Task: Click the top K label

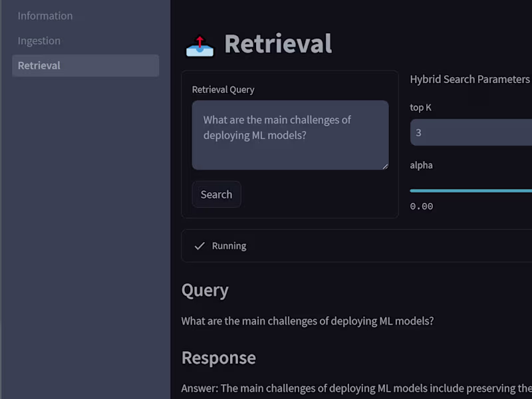Action: (421, 107)
